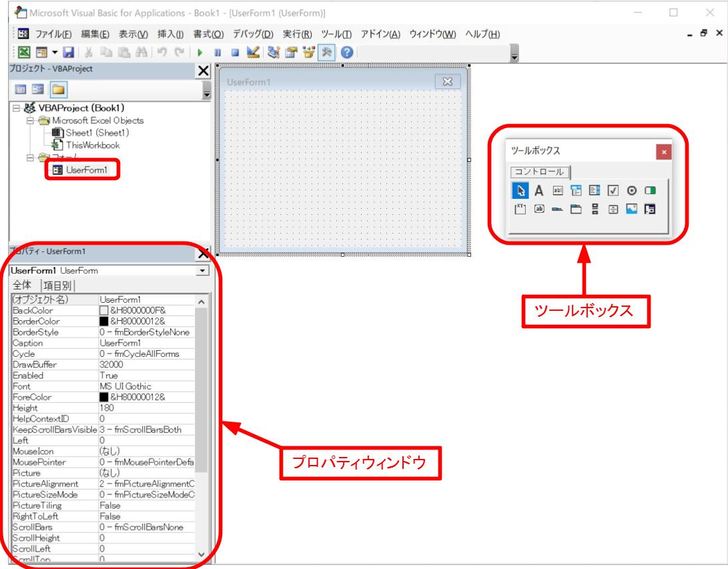
Task: Select the OptionButton control tool
Action: click(632, 190)
